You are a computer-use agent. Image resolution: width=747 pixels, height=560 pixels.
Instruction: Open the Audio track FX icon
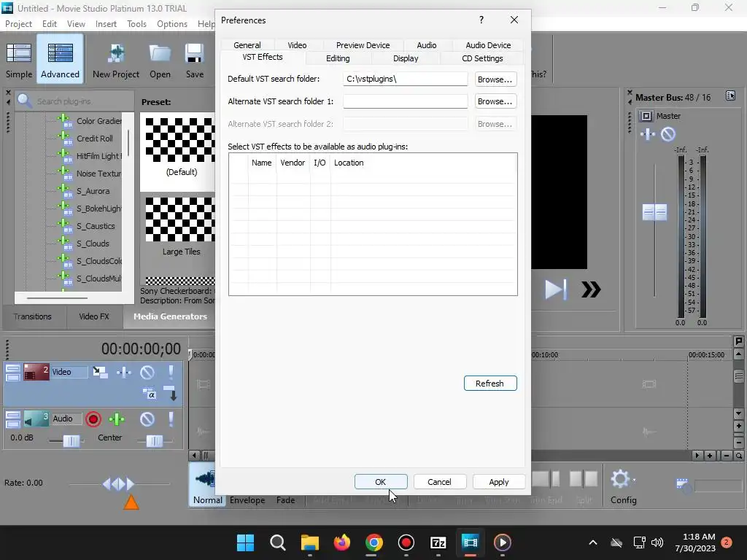pyautogui.click(x=117, y=419)
